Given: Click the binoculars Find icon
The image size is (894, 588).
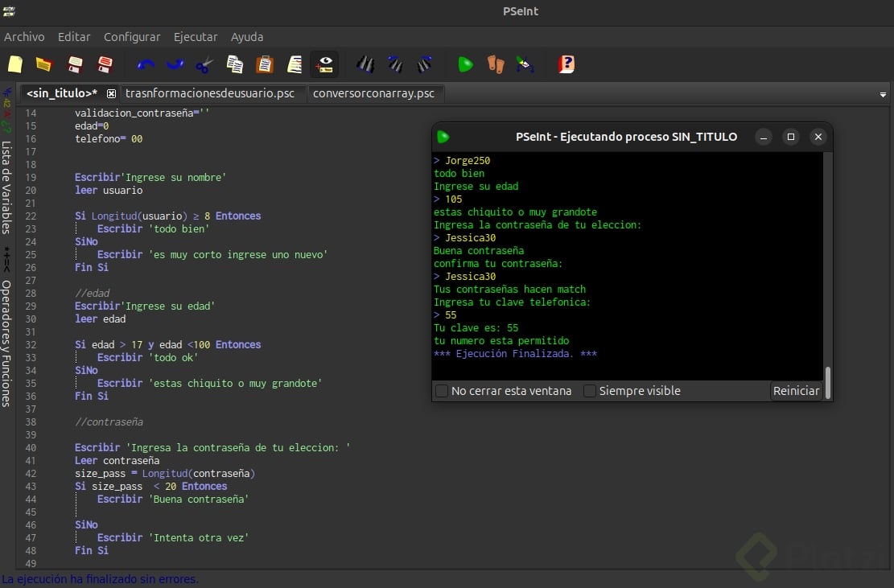Looking at the screenshot, I should coord(365,64).
